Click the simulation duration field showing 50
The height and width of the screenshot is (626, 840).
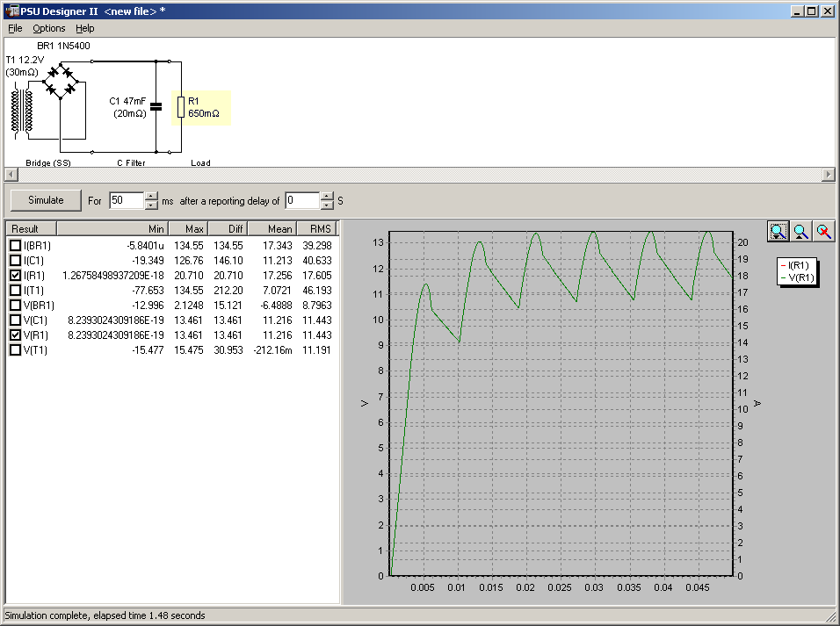pos(127,200)
